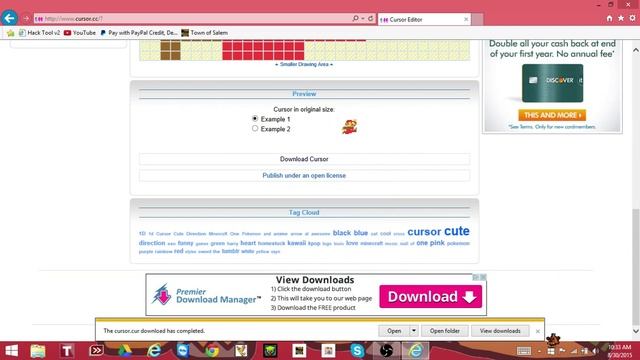Viewport: 640px width, 360px height.
Task: Open browser Tools gear icon
Action: pyautogui.click(x=632, y=18)
